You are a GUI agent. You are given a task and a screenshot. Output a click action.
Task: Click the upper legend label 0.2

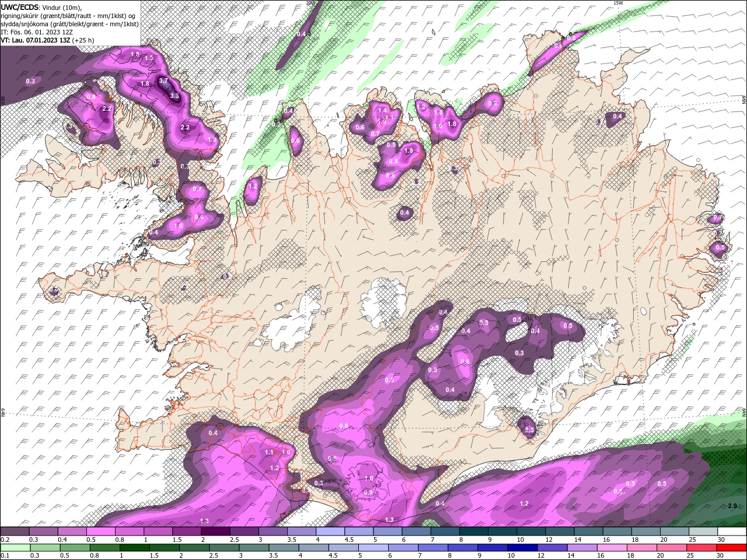[x=5, y=540]
